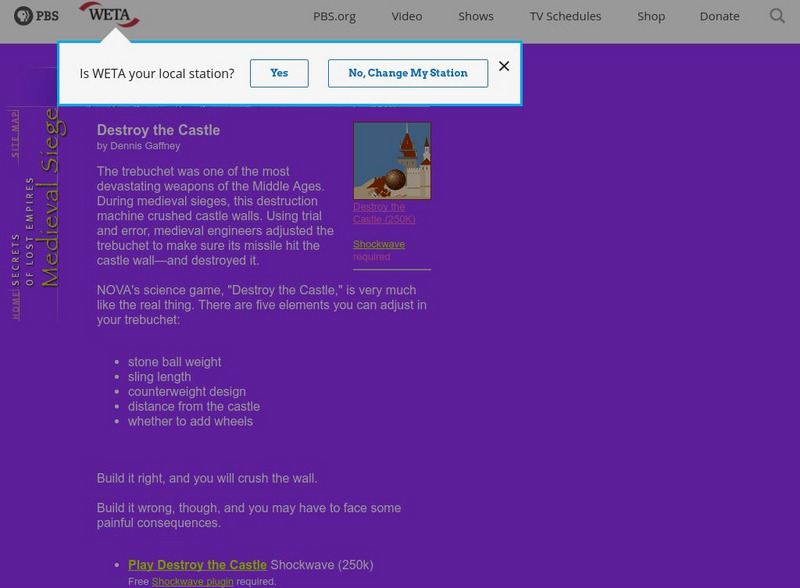Open the Shockwave plugin link
Image resolution: width=800 pixels, height=588 pixels.
(192, 581)
